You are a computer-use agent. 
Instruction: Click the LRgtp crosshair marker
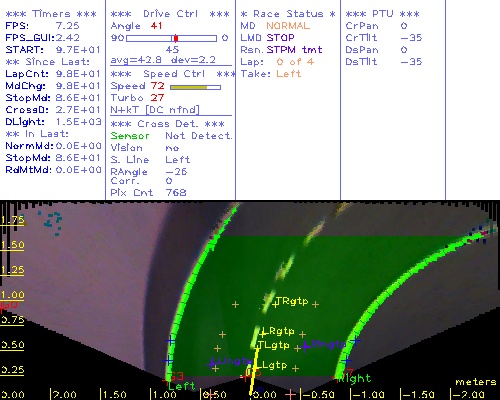(263, 333)
